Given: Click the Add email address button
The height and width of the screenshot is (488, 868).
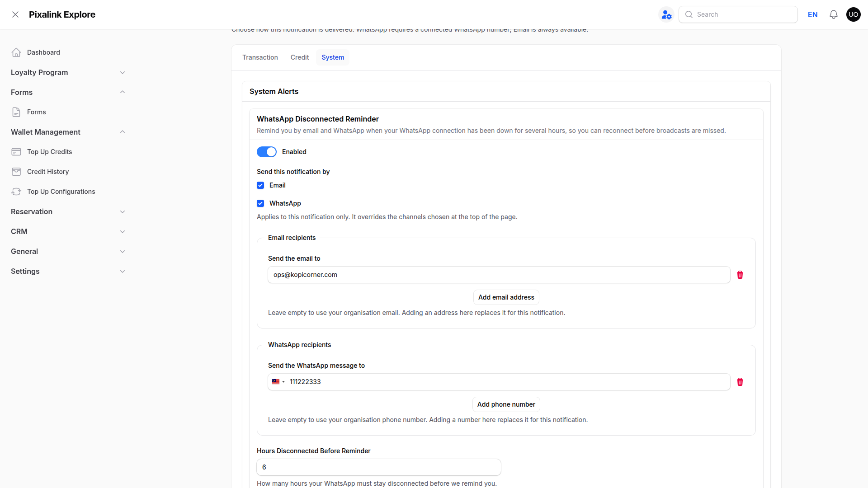Looking at the screenshot, I should pos(506,297).
